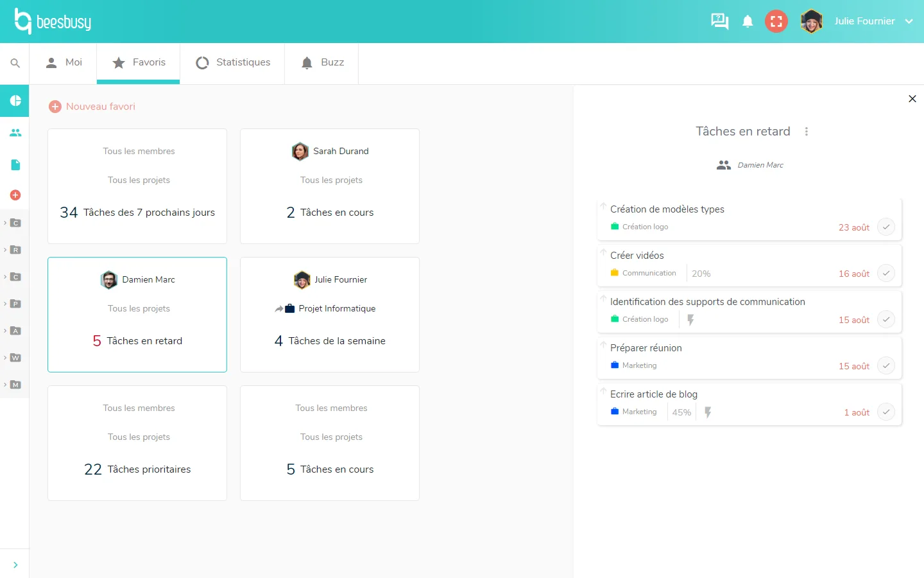This screenshot has height=578, width=924.
Task: Switch to the Buzz tab
Action: [x=321, y=63]
